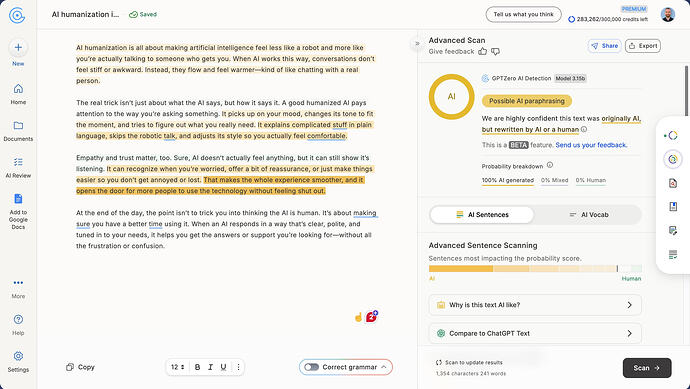
Task: Select the edit document icon in right toolbar
Action: point(673,230)
